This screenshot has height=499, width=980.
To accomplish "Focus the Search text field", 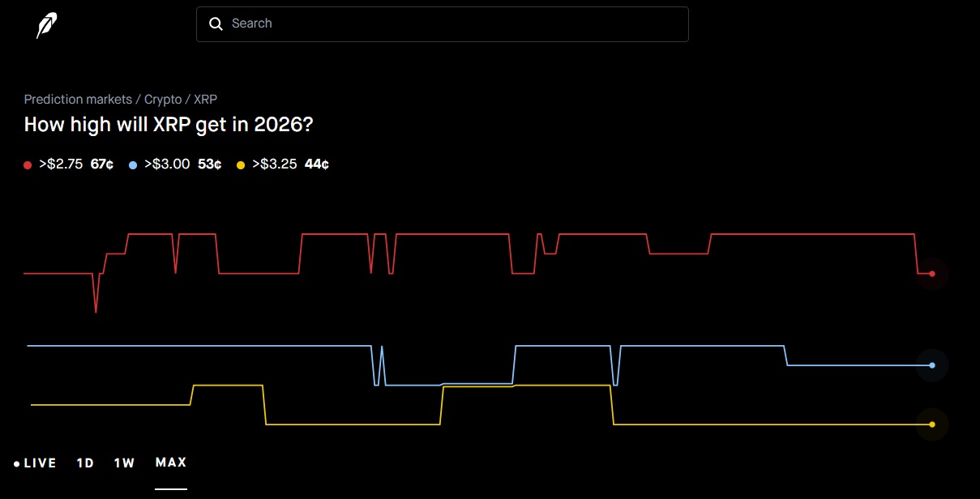I will tap(454, 24).
